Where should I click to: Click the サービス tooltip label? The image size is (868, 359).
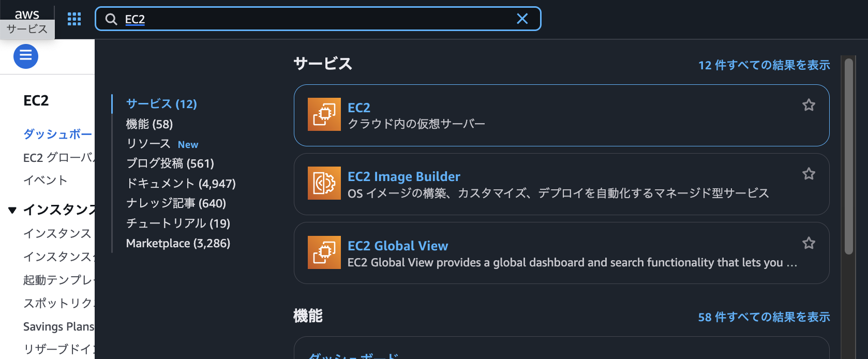27,29
